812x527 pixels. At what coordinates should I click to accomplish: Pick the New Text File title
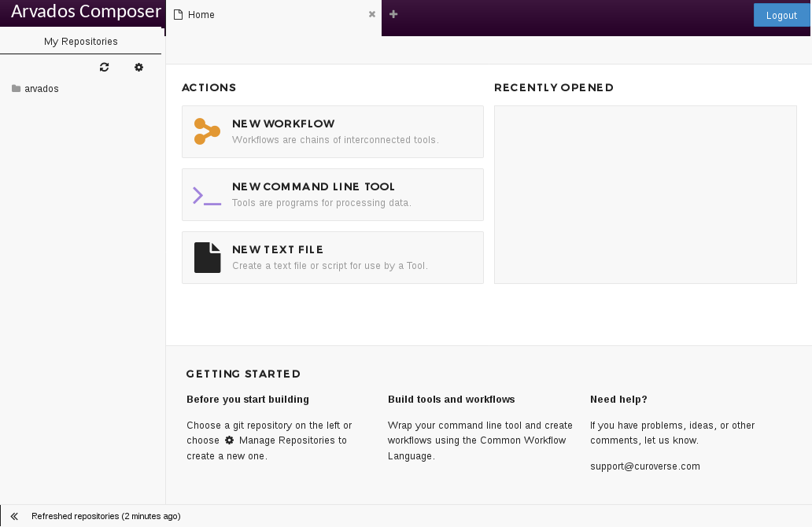(277, 250)
